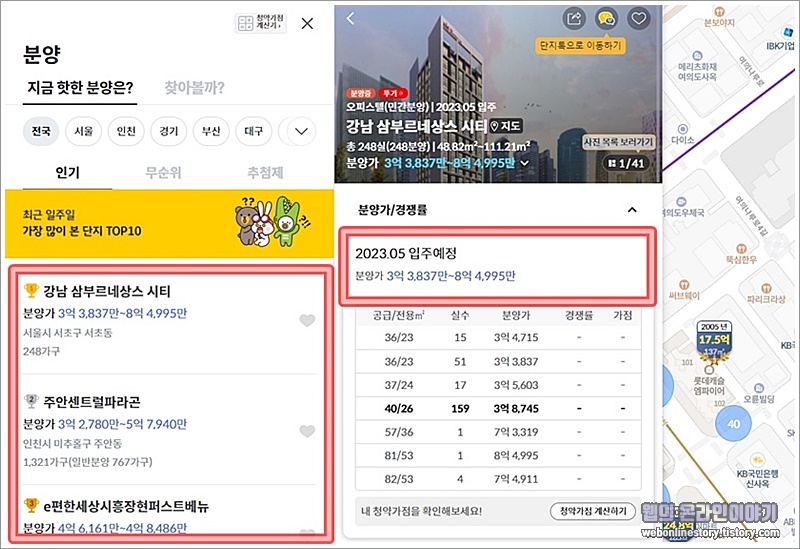
Task: Click the 본보야지 restaurant pin on map
Action: click(x=719, y=16)
